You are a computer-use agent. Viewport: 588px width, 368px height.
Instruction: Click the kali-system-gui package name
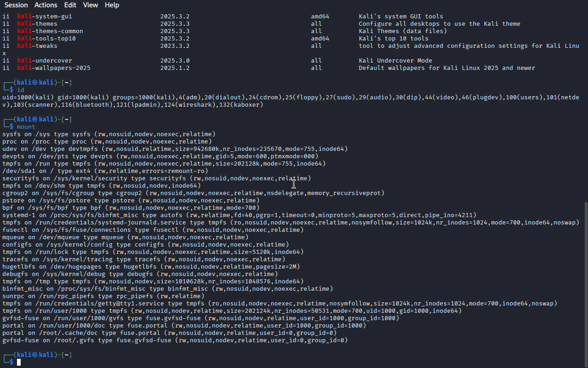pyautogui.click(x=45, y=17)
